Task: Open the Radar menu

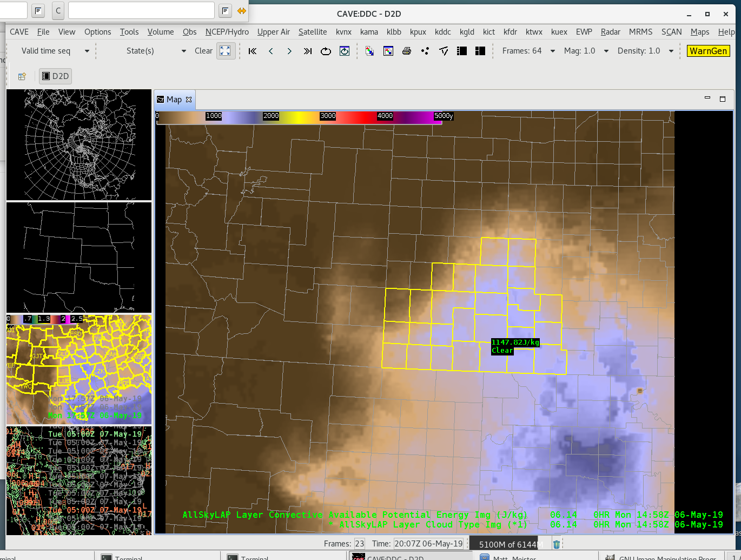Action: click(610, 32)
